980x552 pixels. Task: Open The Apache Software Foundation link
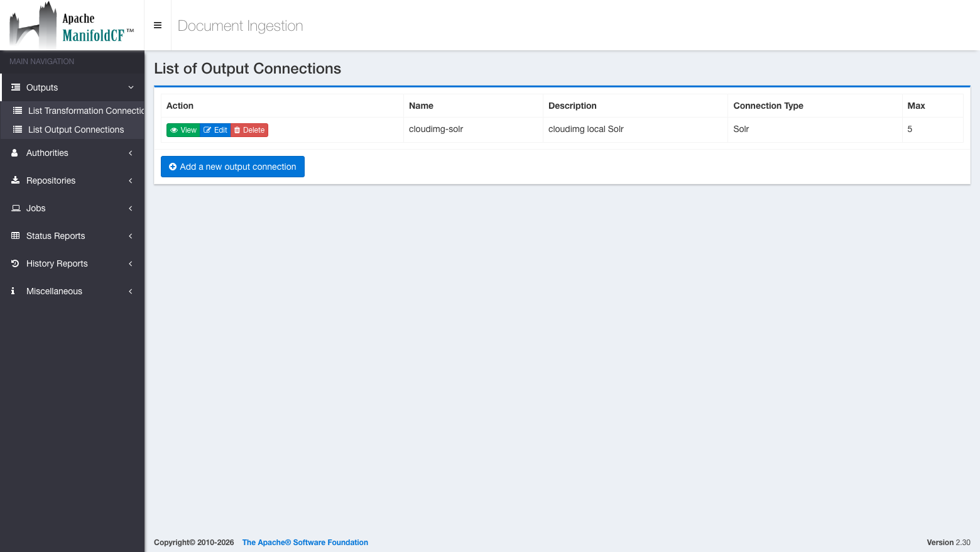pyautogui.click(x=305, y=543)
